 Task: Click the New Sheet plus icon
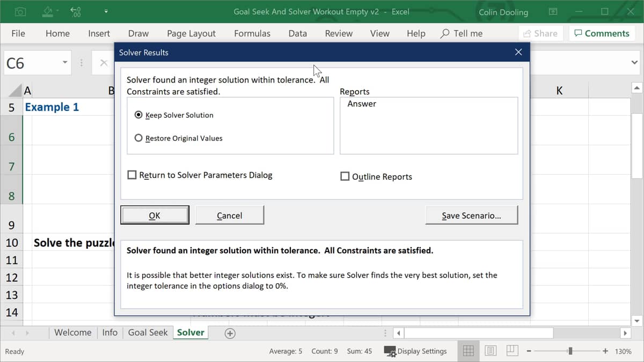230,333
